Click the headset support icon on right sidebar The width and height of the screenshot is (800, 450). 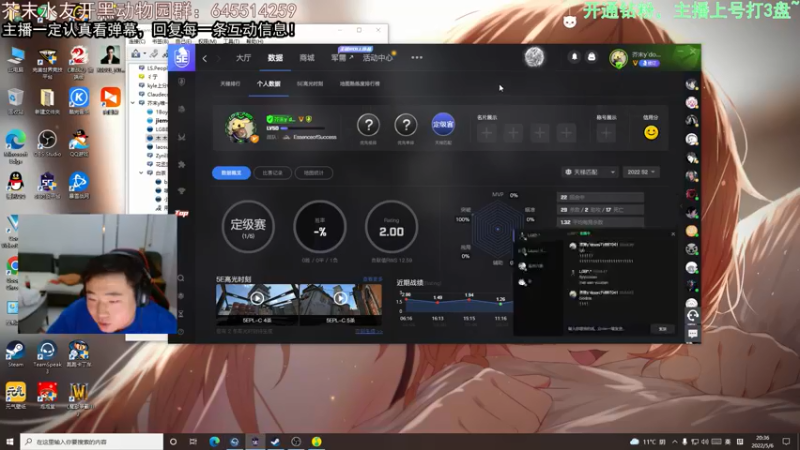point(692,316)
